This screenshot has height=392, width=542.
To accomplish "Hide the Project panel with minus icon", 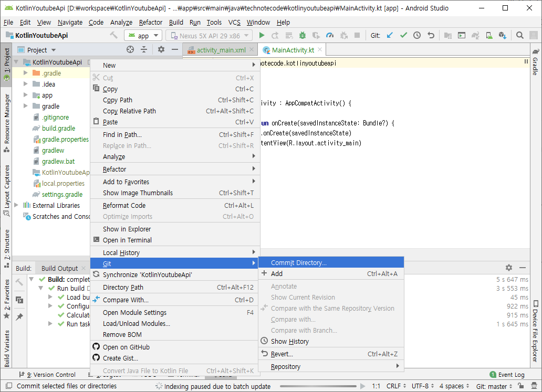I will pos(175,49).
